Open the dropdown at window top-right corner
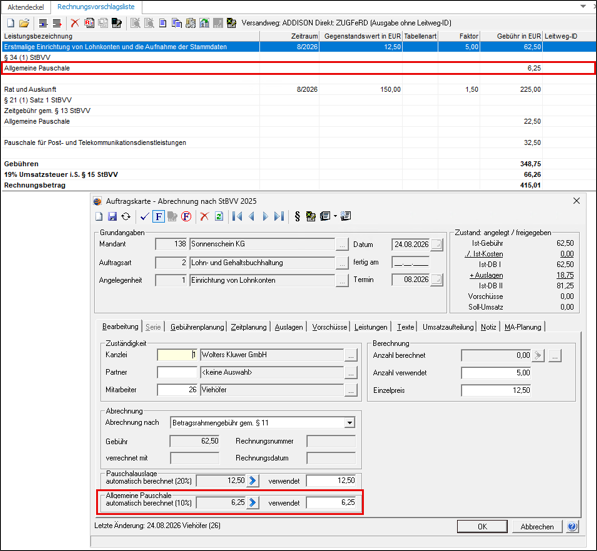The height and width of the screenshot is (551, 597). coord(583,6)
